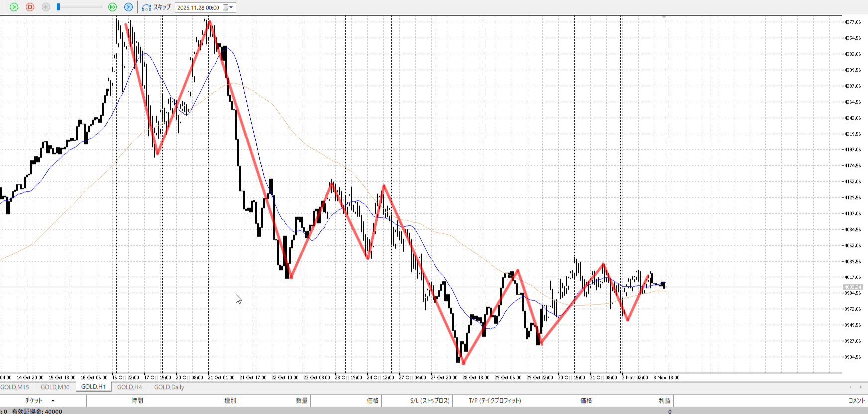This screenshot has height=414, width=868.
Task: Click the grey rewind button
Action: pyautogui.click(x=46, y=7)
